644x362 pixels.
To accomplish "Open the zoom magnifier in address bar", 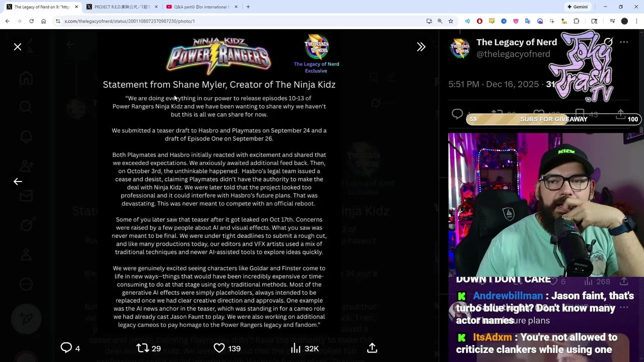I will [440, 21].
